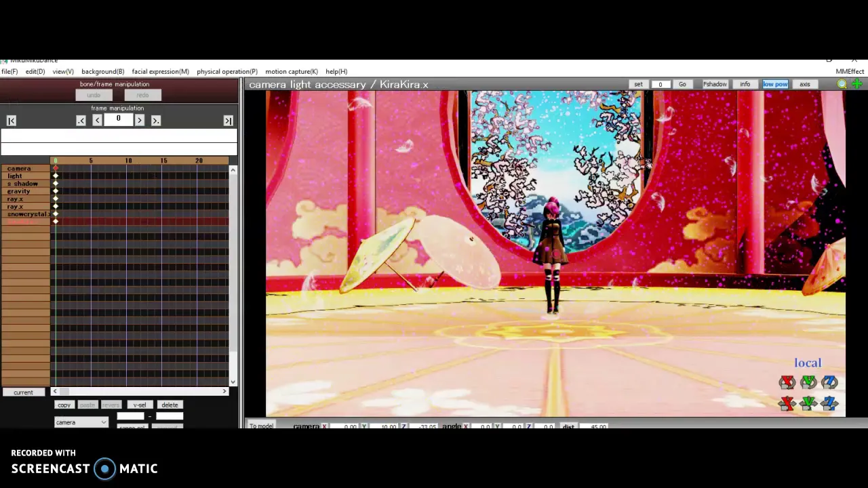Click the Go-to frame number field

point(660,84)
